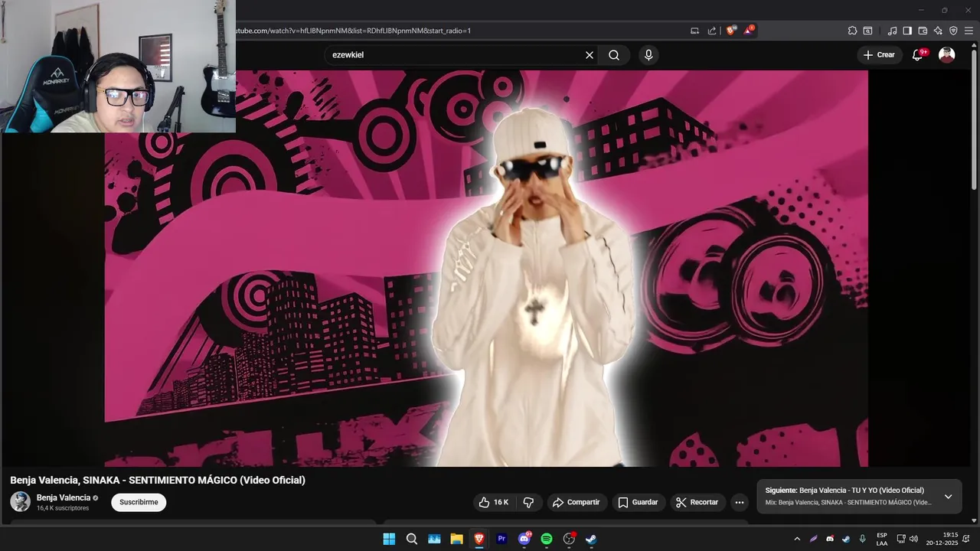Open Brave Shields lion icon
Screen dimensions: 980x551
click(731, 31)
